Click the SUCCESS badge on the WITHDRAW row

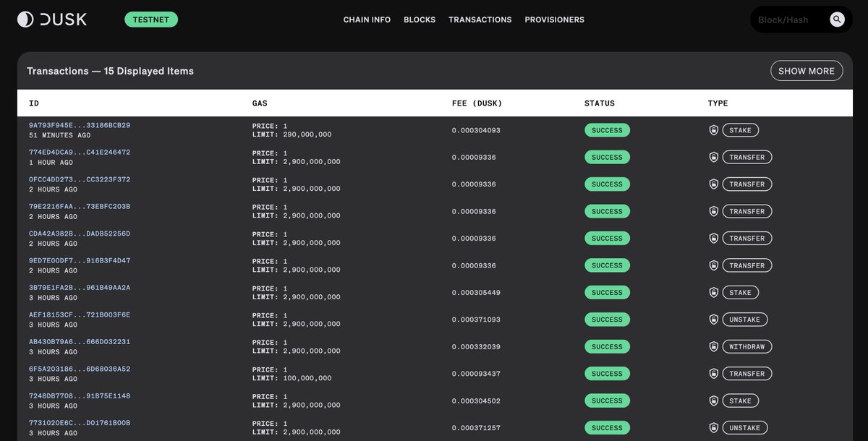pyautogui.click(x=607, y=346)
